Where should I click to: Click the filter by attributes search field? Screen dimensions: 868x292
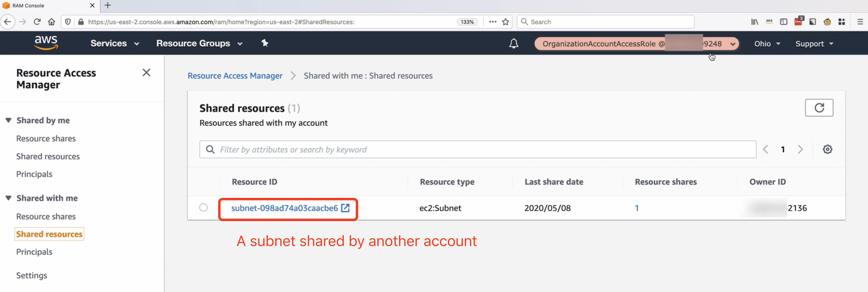pyautogui.click(x=477, y=149)
